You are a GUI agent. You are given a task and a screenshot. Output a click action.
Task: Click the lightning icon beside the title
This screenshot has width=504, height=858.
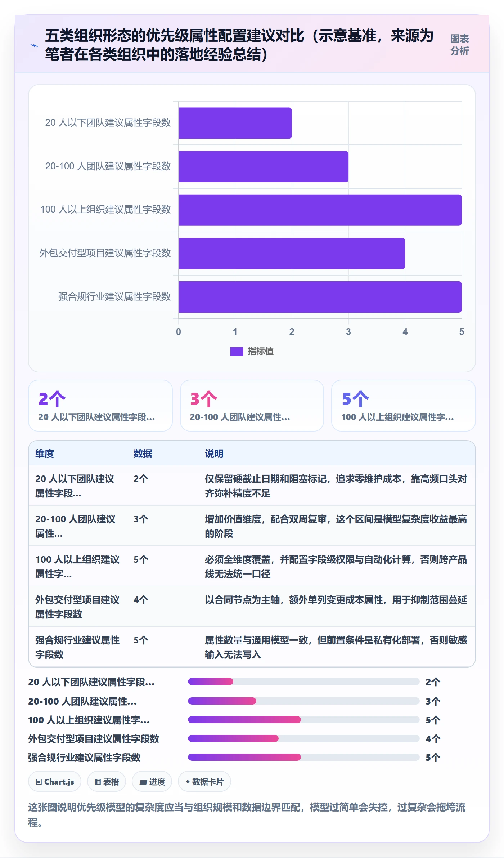pyautogui.click(x=34, y=45)
